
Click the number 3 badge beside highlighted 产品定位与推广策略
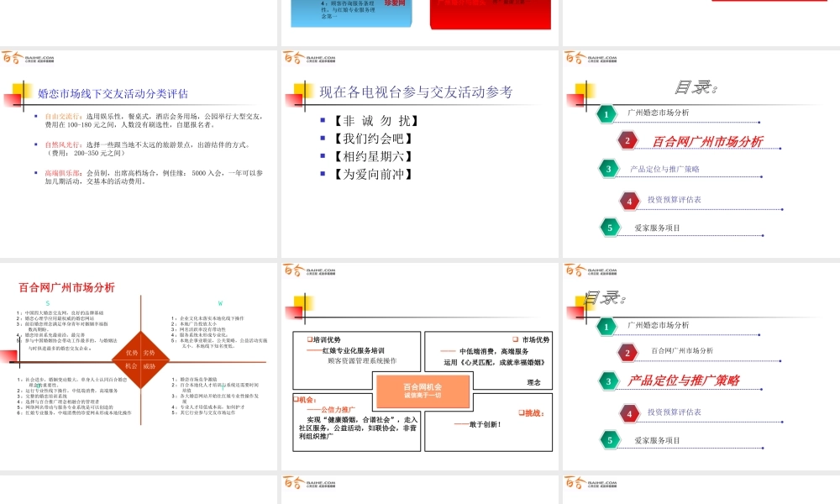(608, 381)
